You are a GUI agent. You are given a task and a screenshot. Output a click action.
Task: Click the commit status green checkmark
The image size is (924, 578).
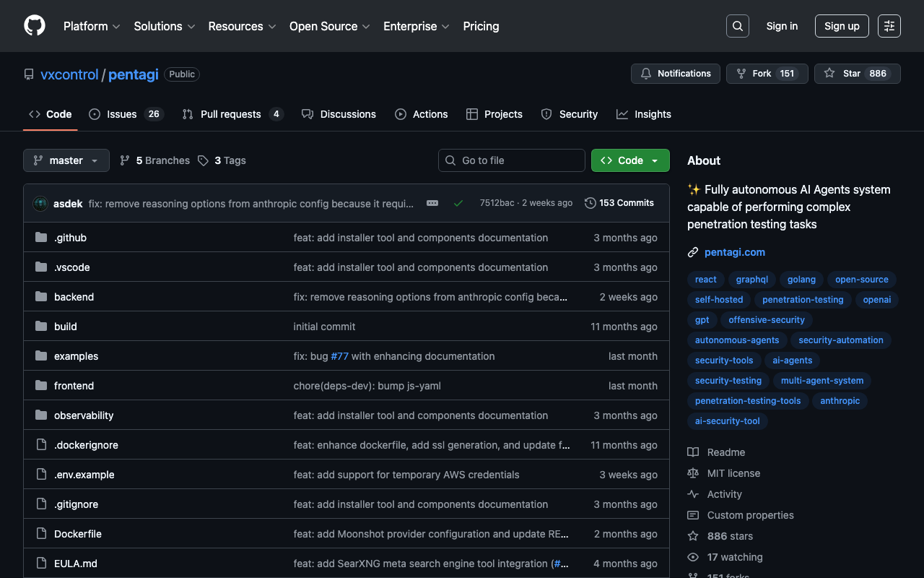tap(458, 203)
